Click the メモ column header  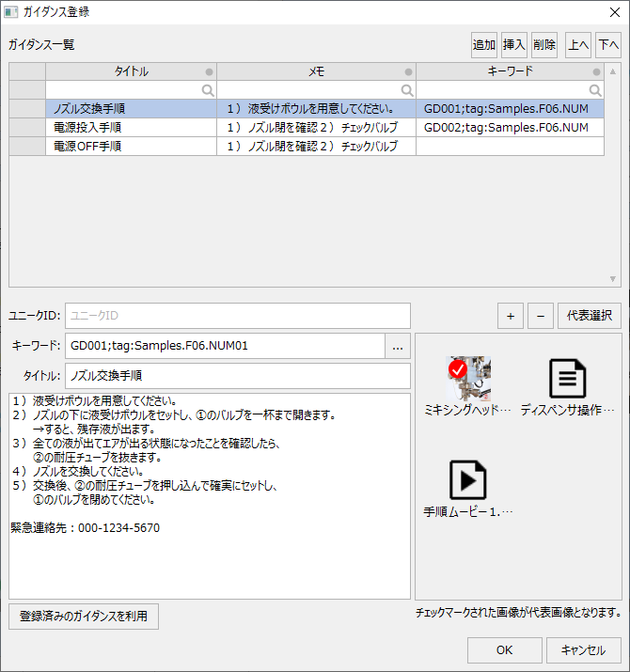coord(317,71)
